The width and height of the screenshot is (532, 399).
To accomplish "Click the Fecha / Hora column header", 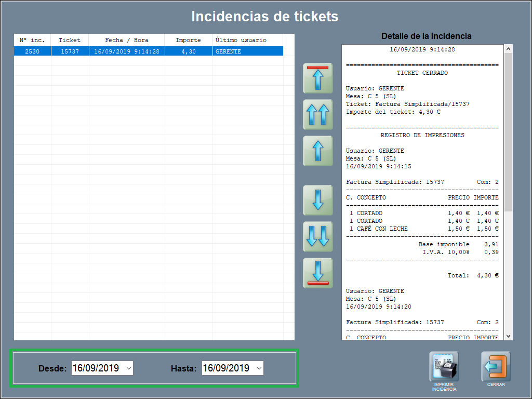I will click(x=127, y=40).
